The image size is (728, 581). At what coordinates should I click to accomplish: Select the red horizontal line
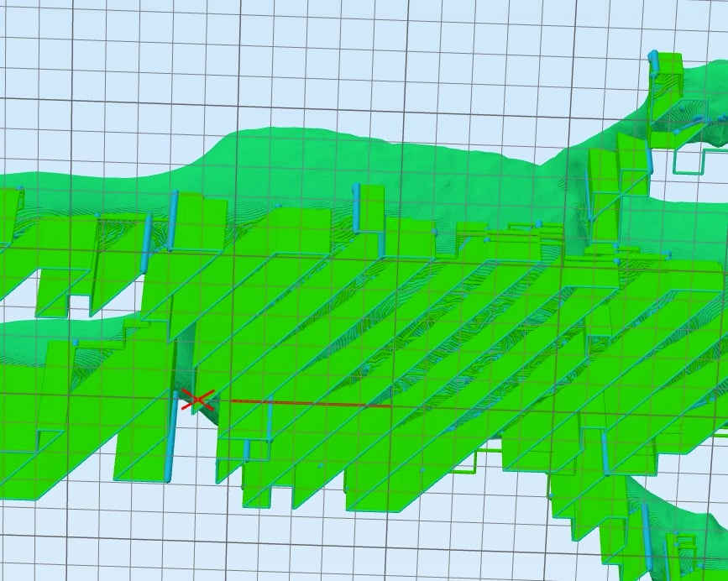[311, 404]
